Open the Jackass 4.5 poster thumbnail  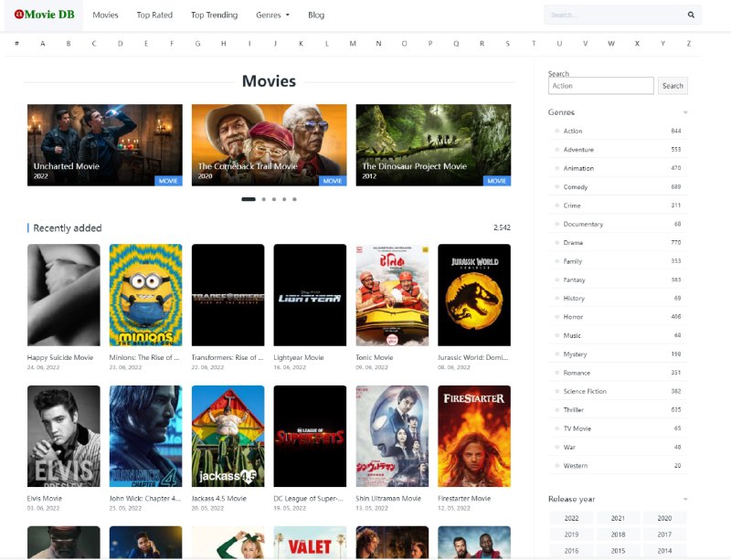[x=228, y=436]
